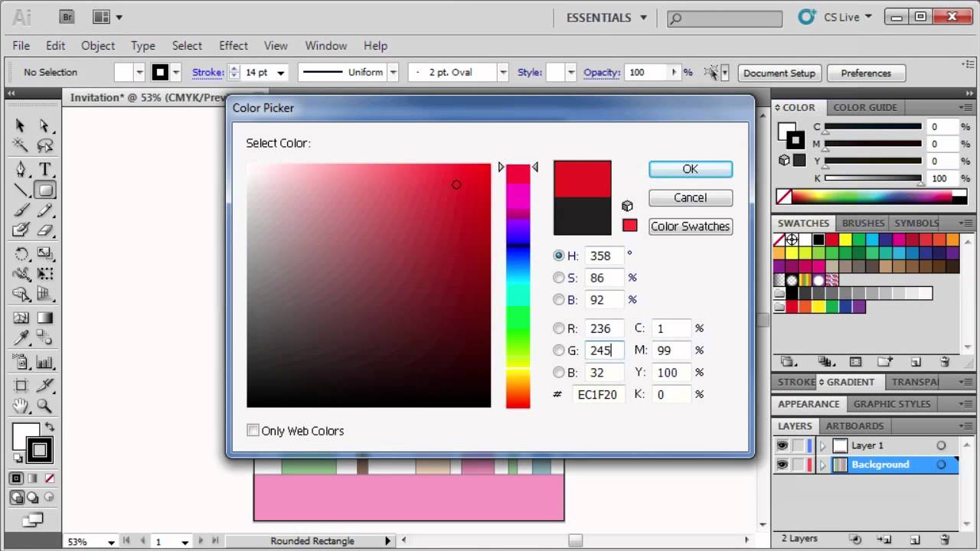Hide the Layer 1 layer with its eye icon
The height and width of the screenshot is (551, 980).
782,445
